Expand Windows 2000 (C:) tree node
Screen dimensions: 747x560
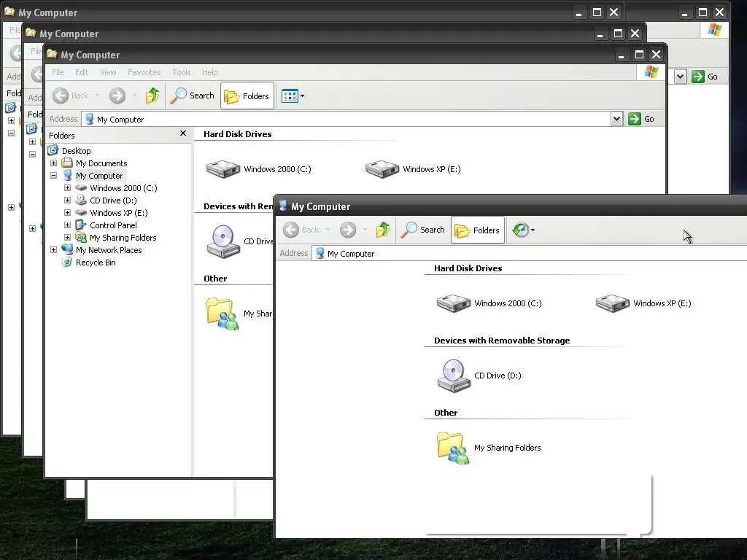click(67, 187)
